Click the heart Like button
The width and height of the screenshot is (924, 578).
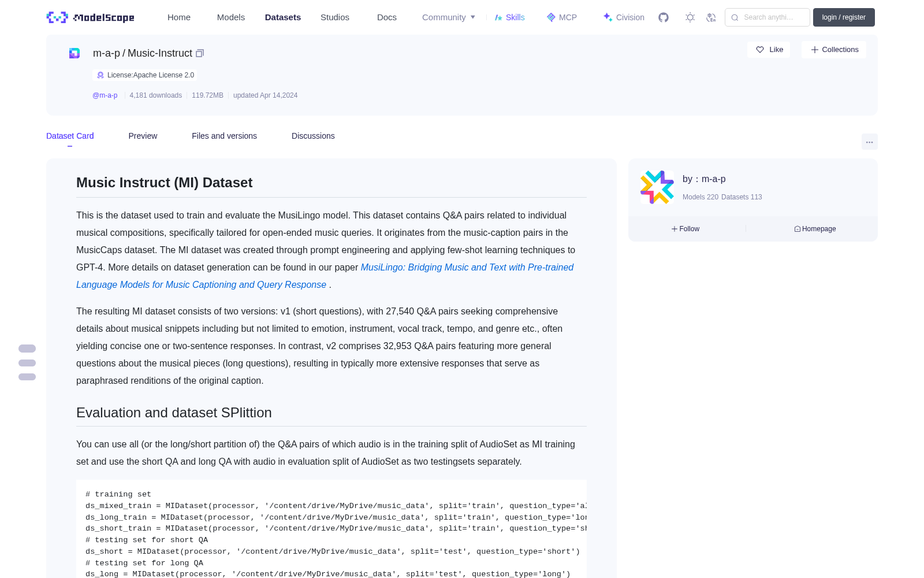click(769, 50)
